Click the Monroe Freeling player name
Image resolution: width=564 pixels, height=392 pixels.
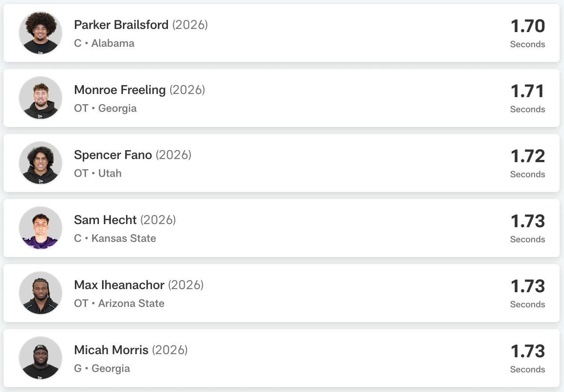point(120,90)
